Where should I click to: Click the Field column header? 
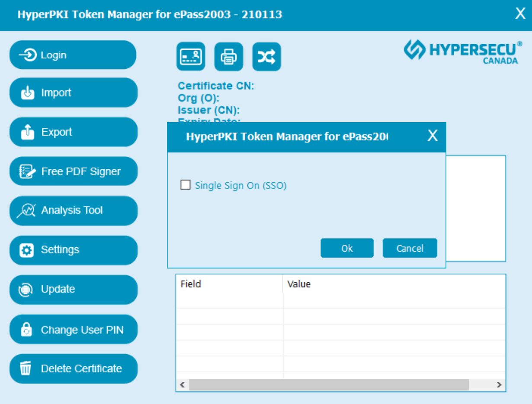229,284
